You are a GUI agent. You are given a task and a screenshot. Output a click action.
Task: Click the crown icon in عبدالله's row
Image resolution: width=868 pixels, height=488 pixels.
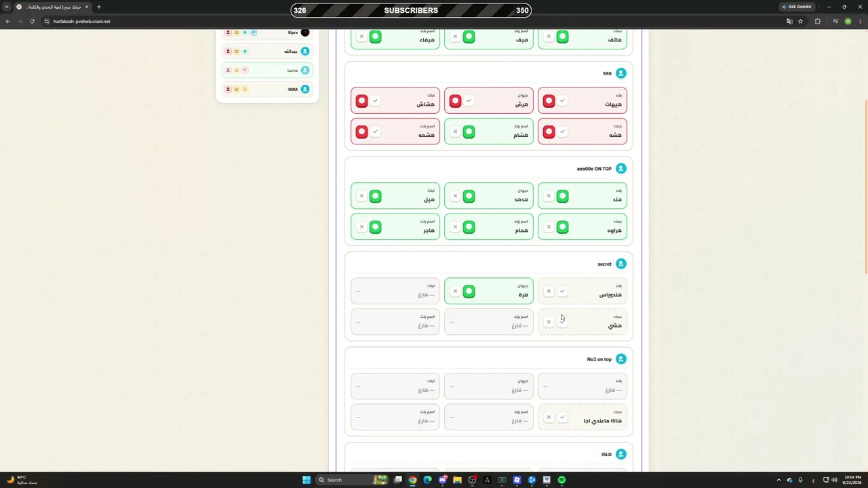[x=236, y=51]
